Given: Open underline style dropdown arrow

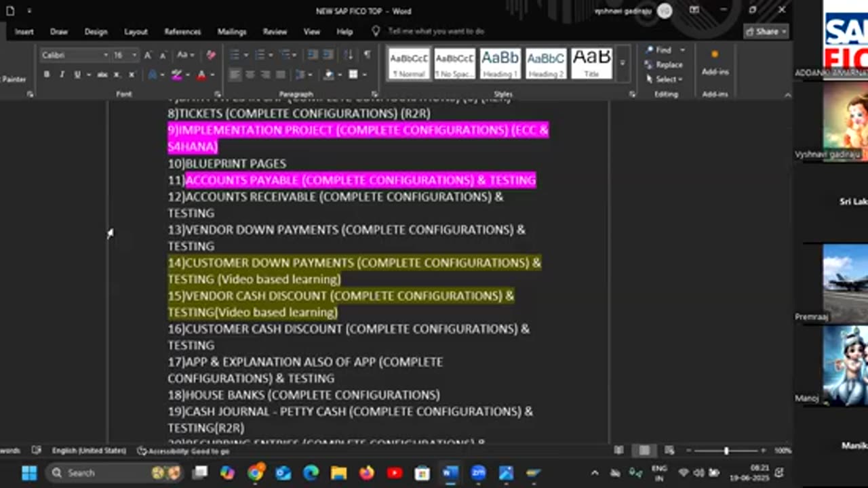Looking at the screenshot, I should tap(87, 75).
